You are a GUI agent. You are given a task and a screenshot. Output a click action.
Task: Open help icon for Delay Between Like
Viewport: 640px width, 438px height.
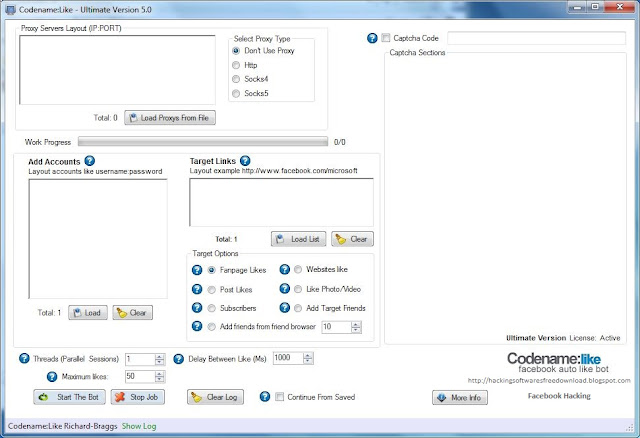point(178,359)
